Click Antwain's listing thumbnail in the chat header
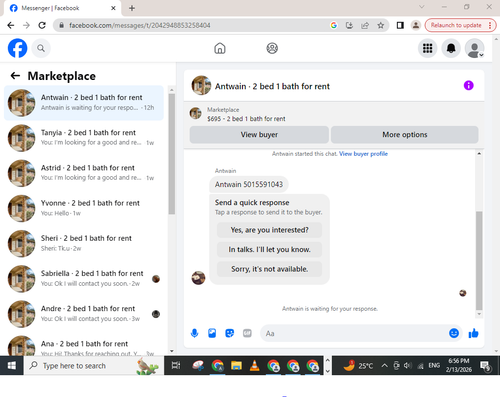 (x=201, y=85)
